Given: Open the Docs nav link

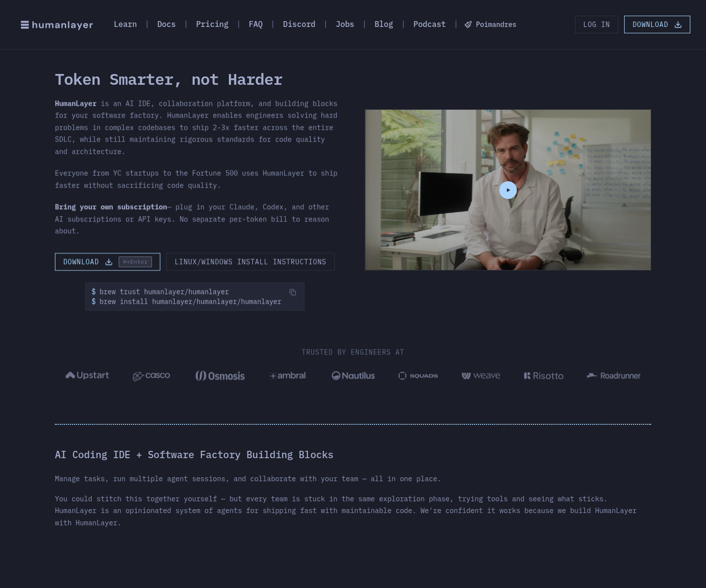Looking at the screenshot, I should tap(166, 24).
